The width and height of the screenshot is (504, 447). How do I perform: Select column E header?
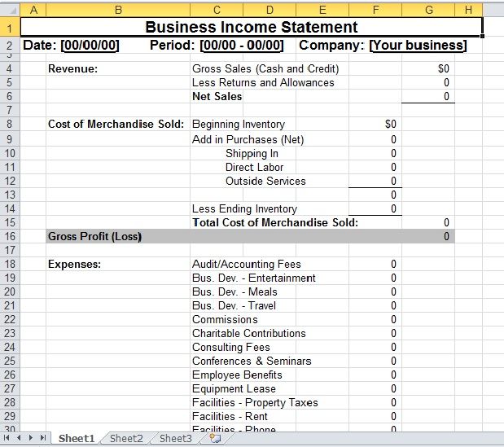pyautogui.click(x=322, y=10)
